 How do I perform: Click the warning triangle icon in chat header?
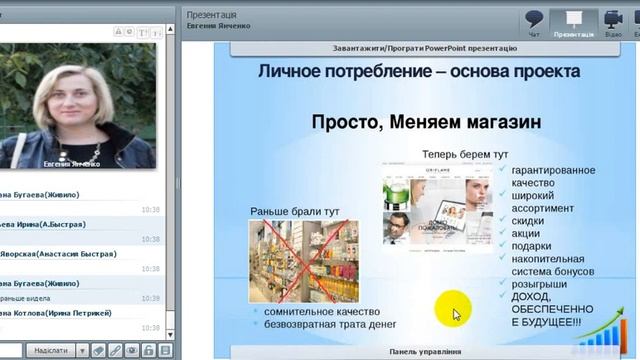point(118,31)
